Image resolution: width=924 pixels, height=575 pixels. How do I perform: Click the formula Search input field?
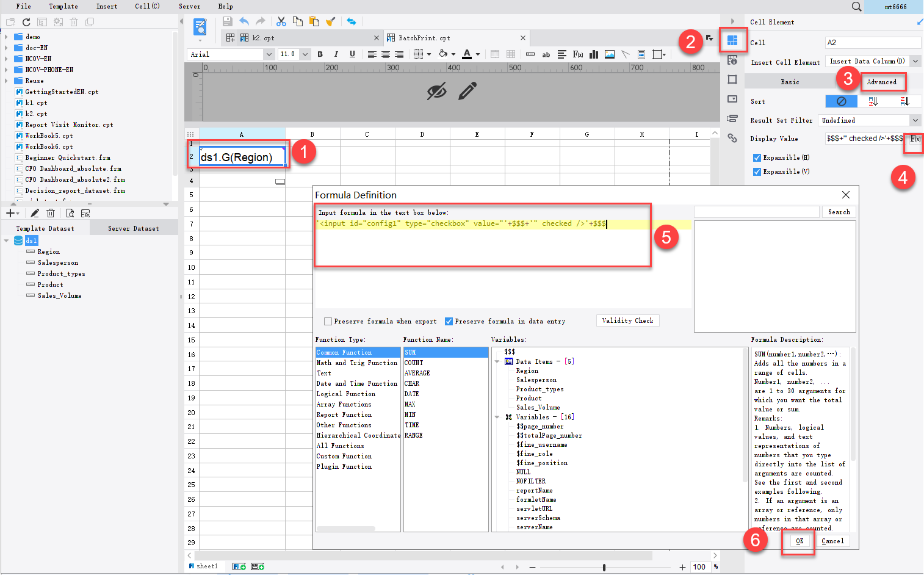pyautogui.click(x=756, y=212)
